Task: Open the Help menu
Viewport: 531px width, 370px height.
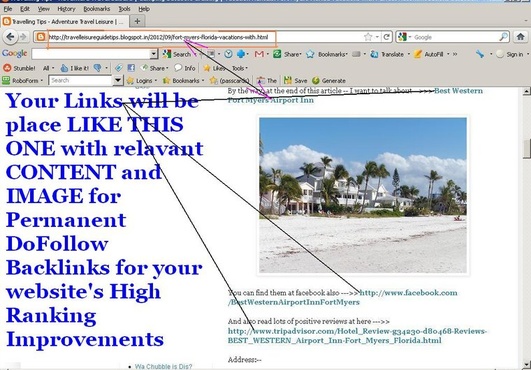Action: pos(144,9)
